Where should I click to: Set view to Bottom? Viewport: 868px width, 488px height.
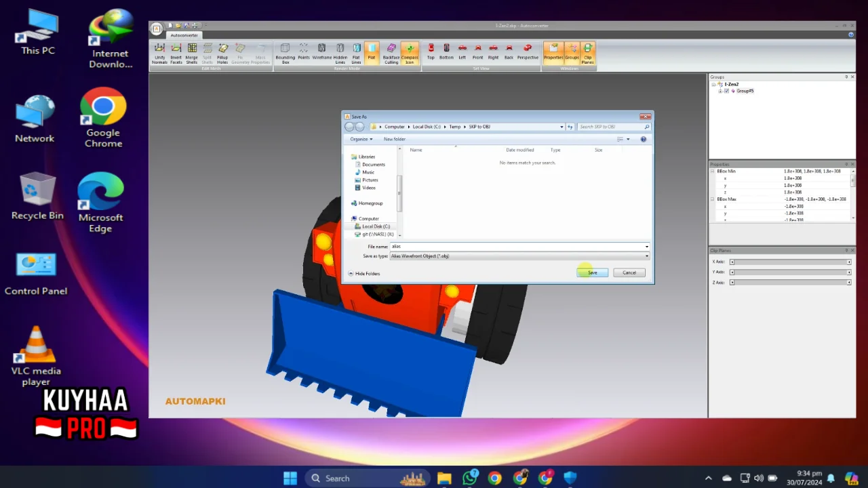[446, 52]
